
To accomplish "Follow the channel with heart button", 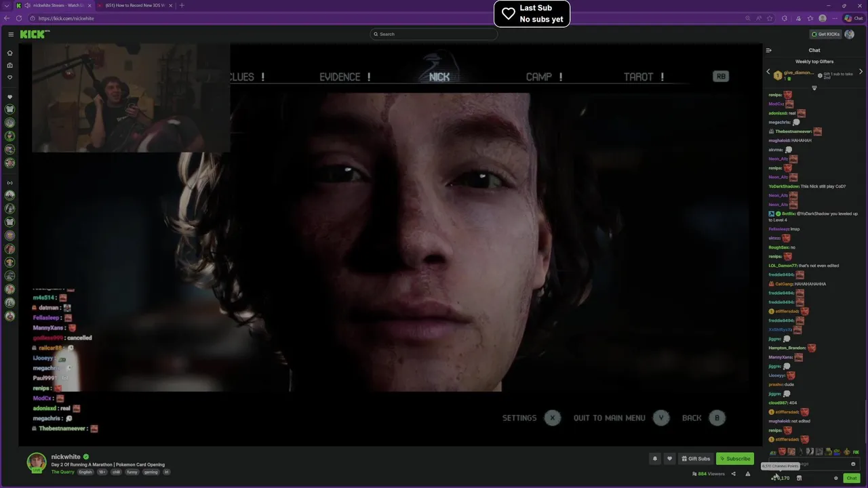I will point(669,459).
